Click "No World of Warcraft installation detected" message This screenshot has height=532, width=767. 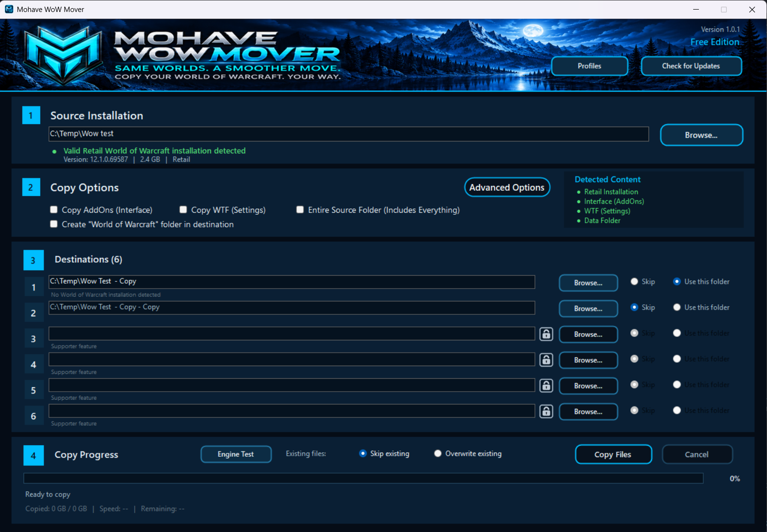click(105, 295)
